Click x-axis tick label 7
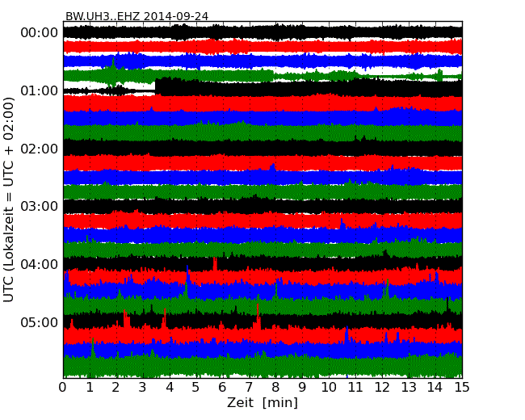 click(x=249, y=388)
